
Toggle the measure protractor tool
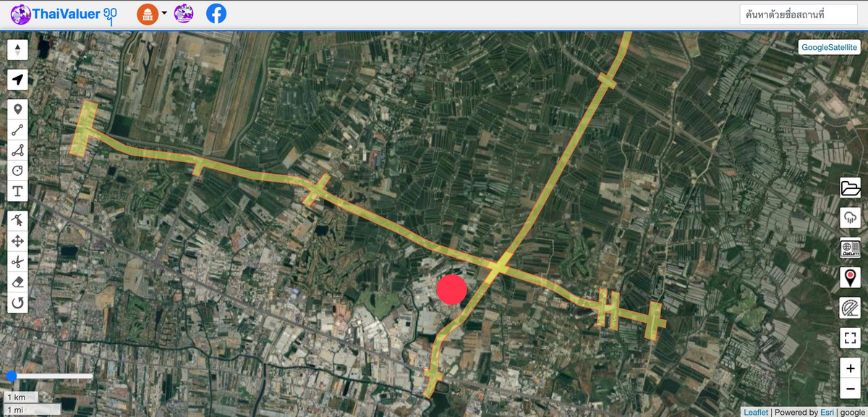tap(850, 308)
